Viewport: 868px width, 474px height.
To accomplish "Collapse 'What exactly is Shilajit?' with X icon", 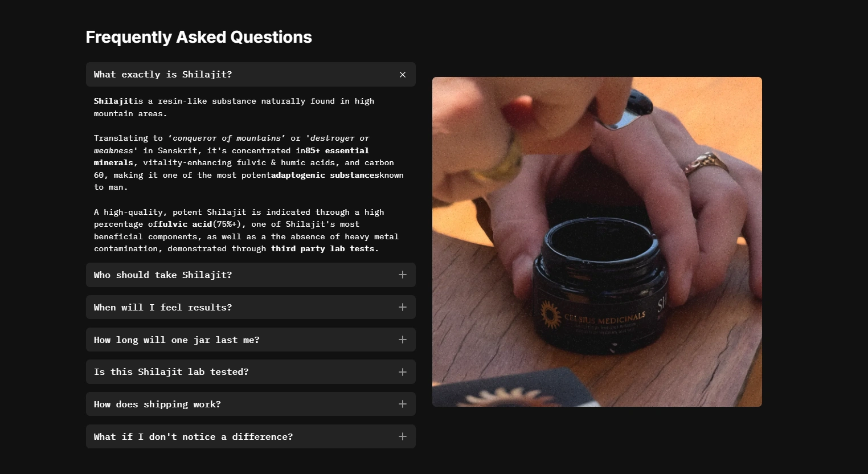I will point(403,75).
